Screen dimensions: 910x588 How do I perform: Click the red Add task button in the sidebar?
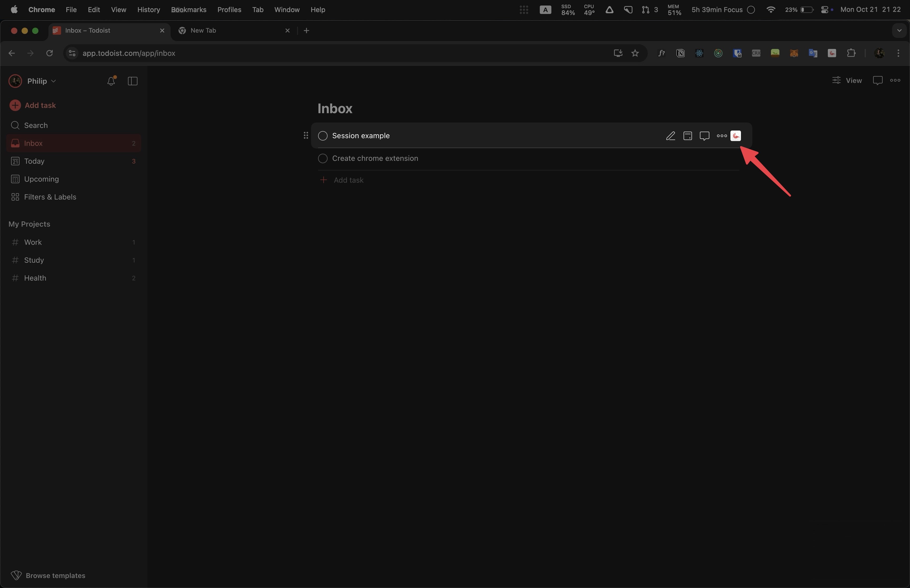(x=33, y=105)
